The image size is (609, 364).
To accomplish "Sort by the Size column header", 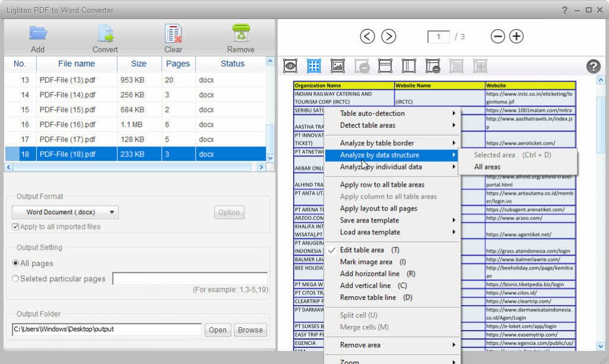I will point(139,64).
